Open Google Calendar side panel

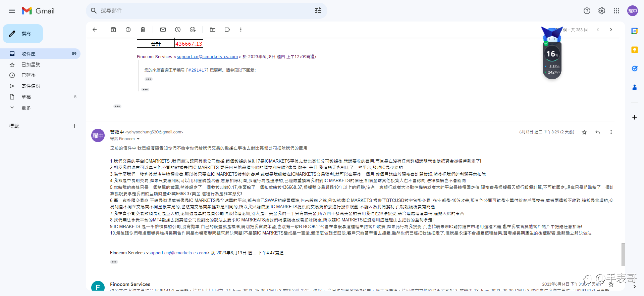635,31
